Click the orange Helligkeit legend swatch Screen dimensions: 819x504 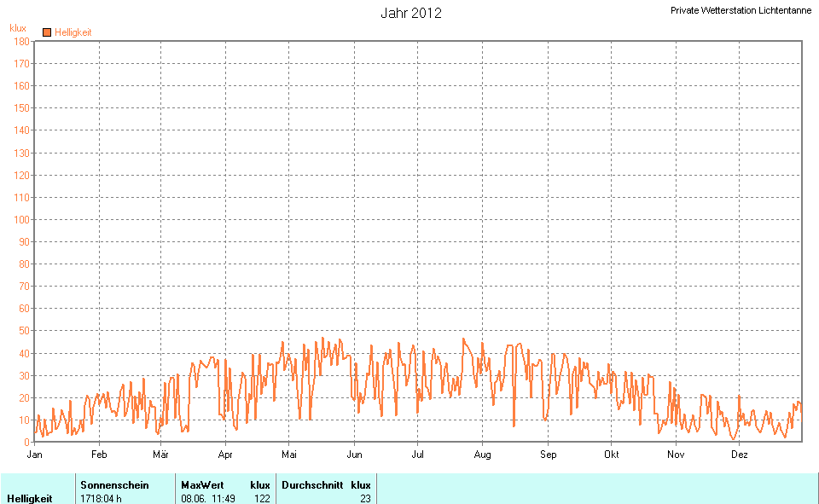point(47,32)
